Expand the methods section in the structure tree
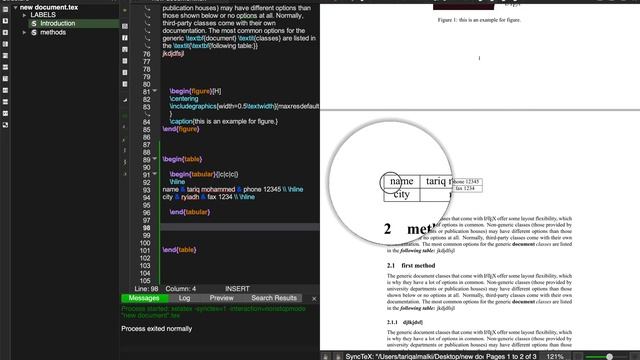 point(24,32)
